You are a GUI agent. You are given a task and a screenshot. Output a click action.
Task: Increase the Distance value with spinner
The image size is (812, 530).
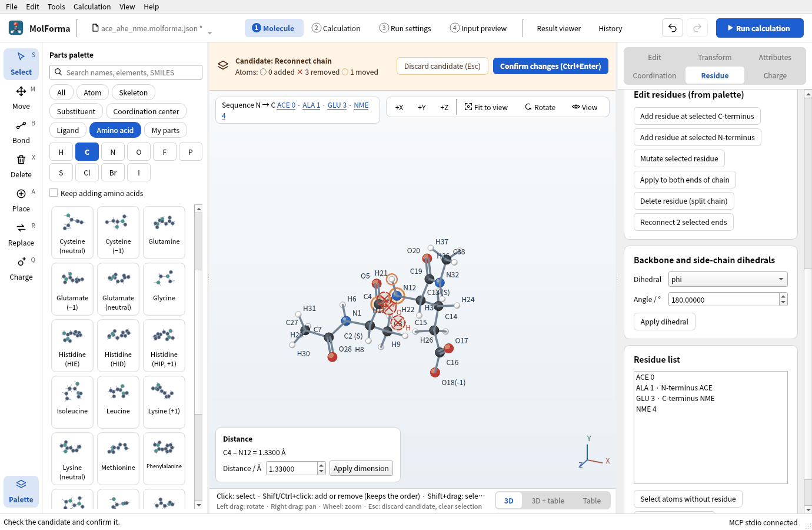tap(321, 465)
